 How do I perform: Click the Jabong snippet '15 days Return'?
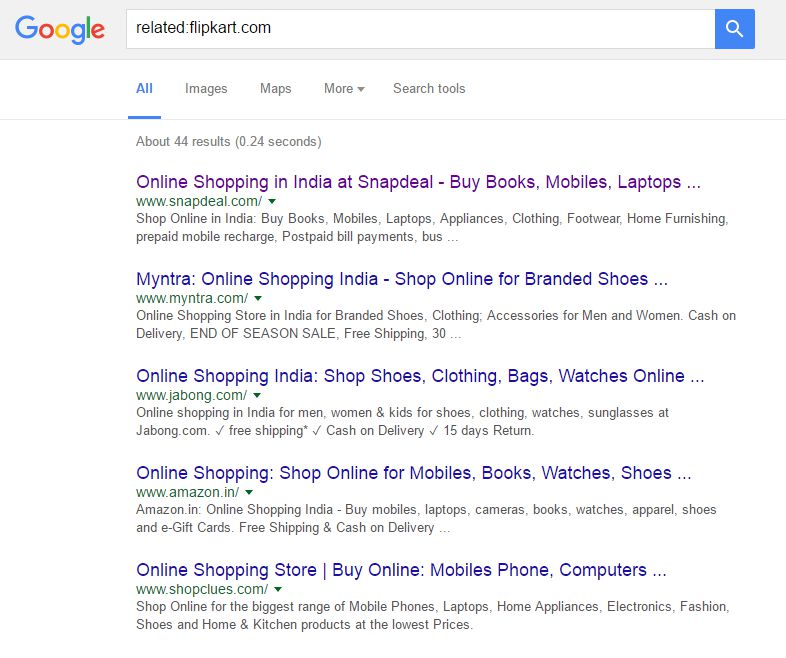pos(488,431)
